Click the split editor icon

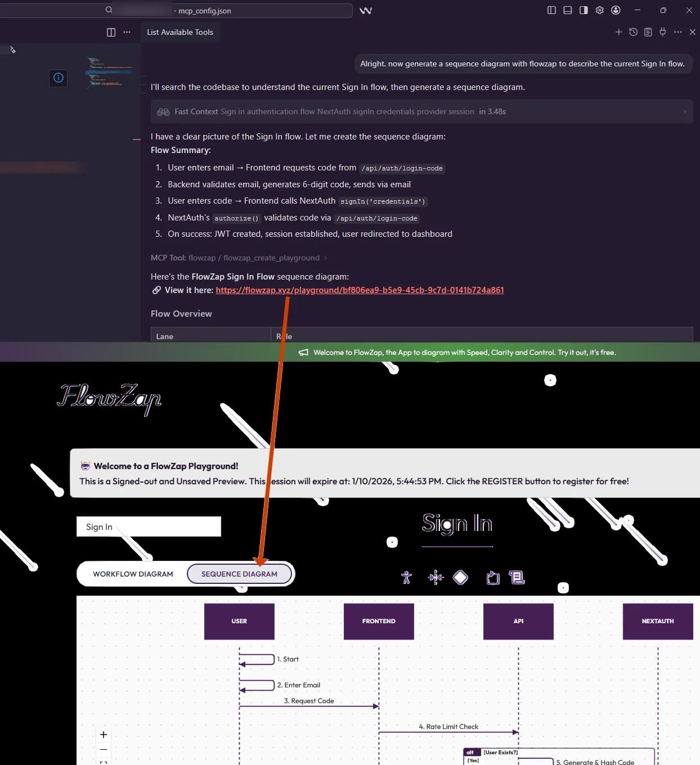point(111,32)
